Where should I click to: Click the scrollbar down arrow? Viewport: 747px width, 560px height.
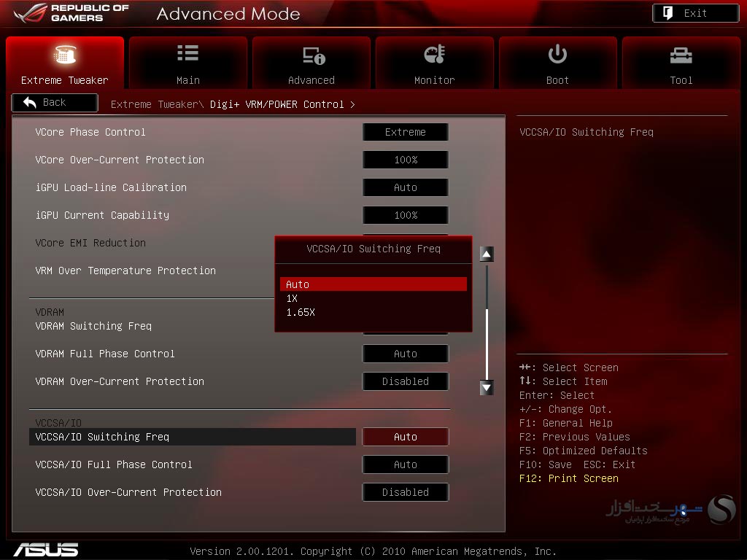[487, 388]
